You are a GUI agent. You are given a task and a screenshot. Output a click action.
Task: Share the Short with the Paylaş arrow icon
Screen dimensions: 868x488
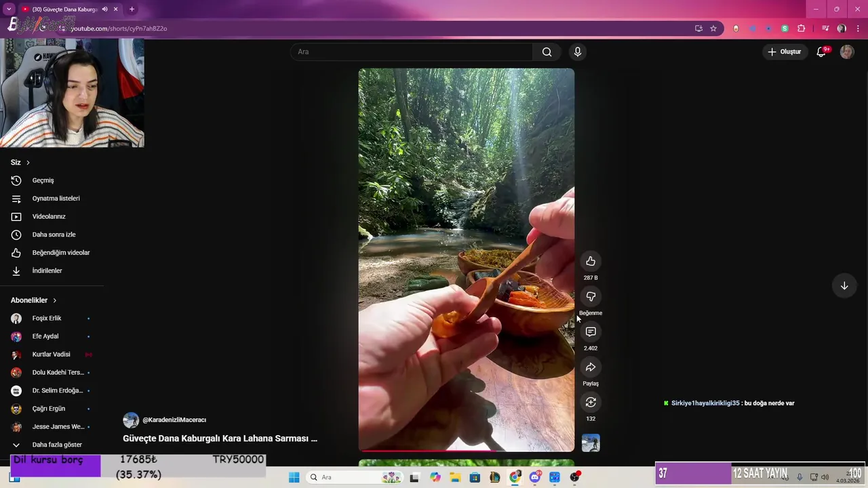point(591,367)
